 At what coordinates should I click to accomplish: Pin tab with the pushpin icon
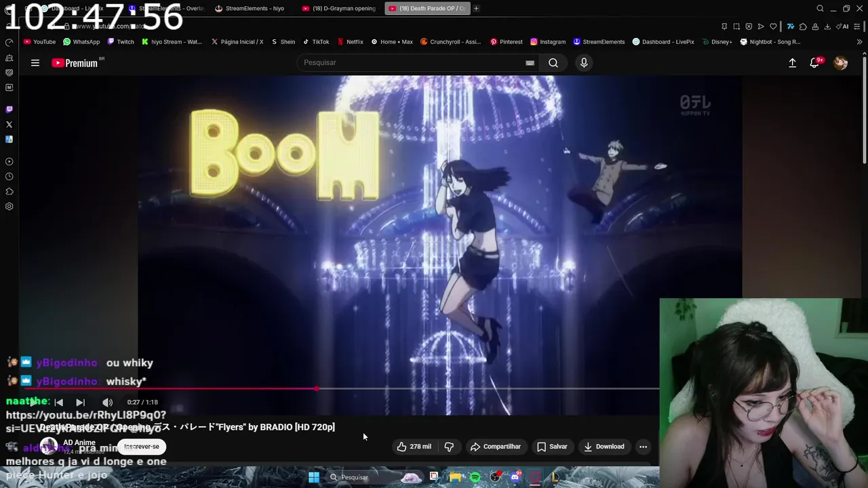724,26
